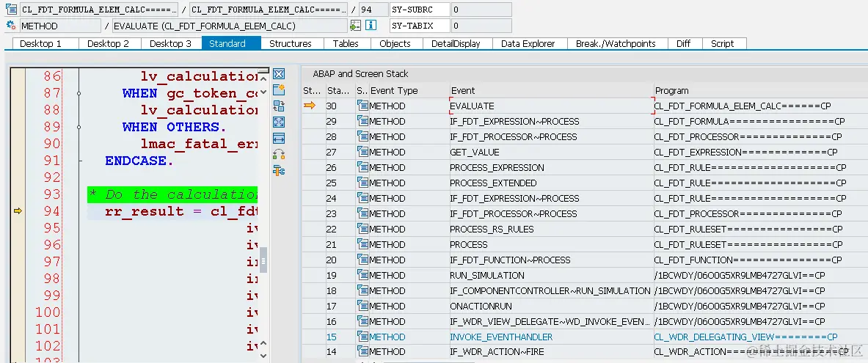The width and height of the screenshot is (868, 363).
Task: Click the program icon left of CL_FDT_FORMULA_ELEM_CALC
Action: [x=10, y=9]
